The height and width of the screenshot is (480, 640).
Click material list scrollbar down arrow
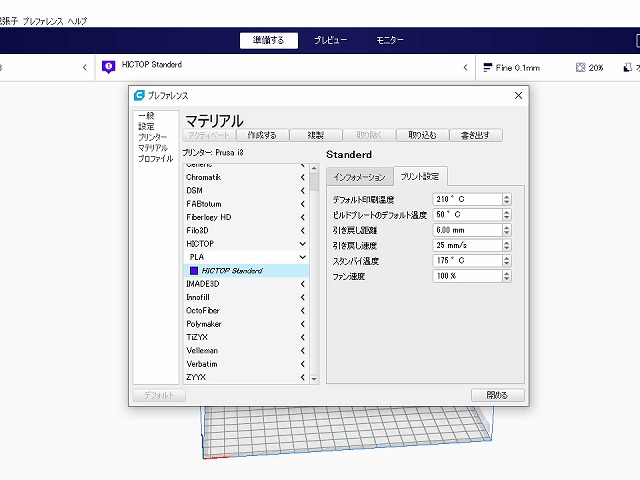(314, 379)
